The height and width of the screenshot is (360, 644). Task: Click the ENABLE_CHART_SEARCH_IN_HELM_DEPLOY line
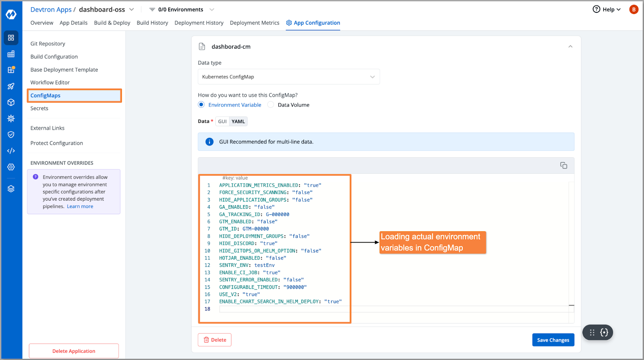coord(281,302)
